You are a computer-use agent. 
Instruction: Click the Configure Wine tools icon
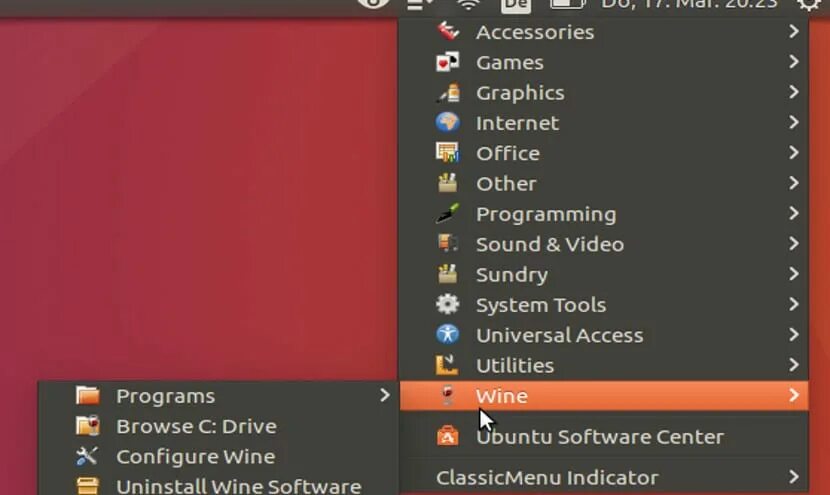pyautogui.click(x=87, y=456)
